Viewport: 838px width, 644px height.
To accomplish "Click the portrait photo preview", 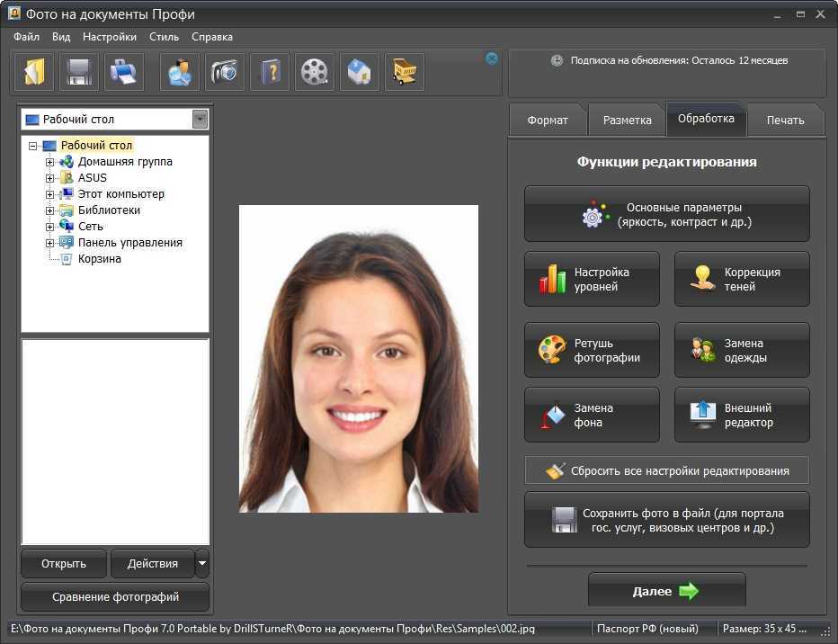I will [x=359, y=359].
